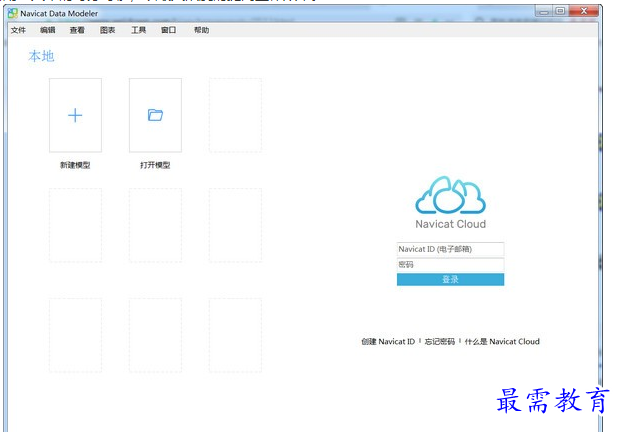Open the 编辑 menu
This screenshot has width=618, height=432.
click(x=48, y=30)
